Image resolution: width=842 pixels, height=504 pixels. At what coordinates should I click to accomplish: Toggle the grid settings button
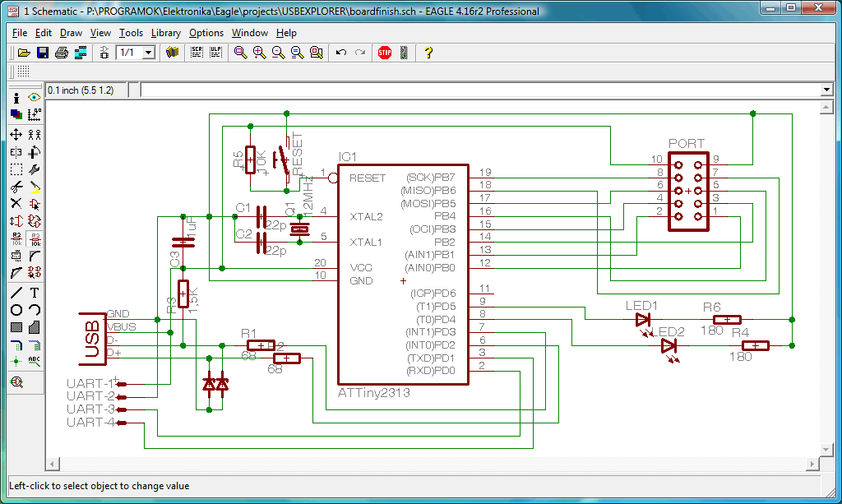click(x=23, y=72)
